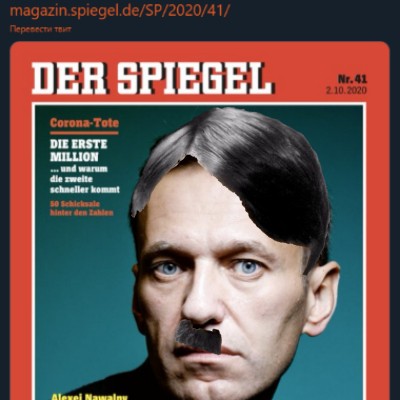Open the magazin.spiegel.de/SP/2020/41/ link

[120, 11]
